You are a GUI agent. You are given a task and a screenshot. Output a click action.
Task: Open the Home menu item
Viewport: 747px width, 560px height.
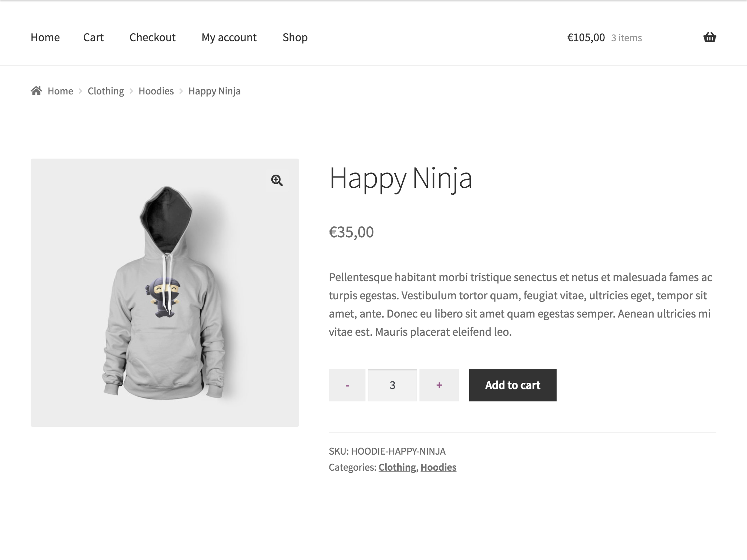coord(45,37)
